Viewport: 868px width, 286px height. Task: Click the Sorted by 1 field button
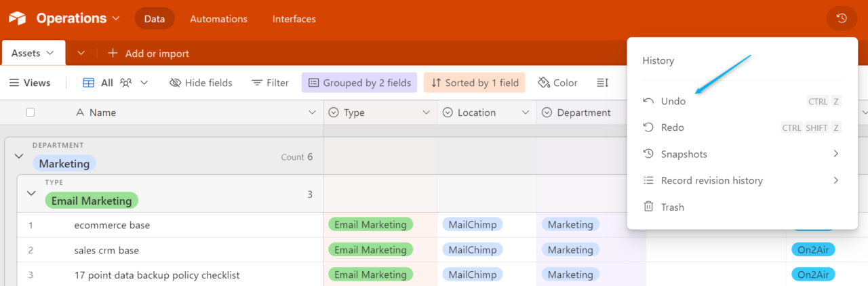pyautogui.click(x=474, y=83)
